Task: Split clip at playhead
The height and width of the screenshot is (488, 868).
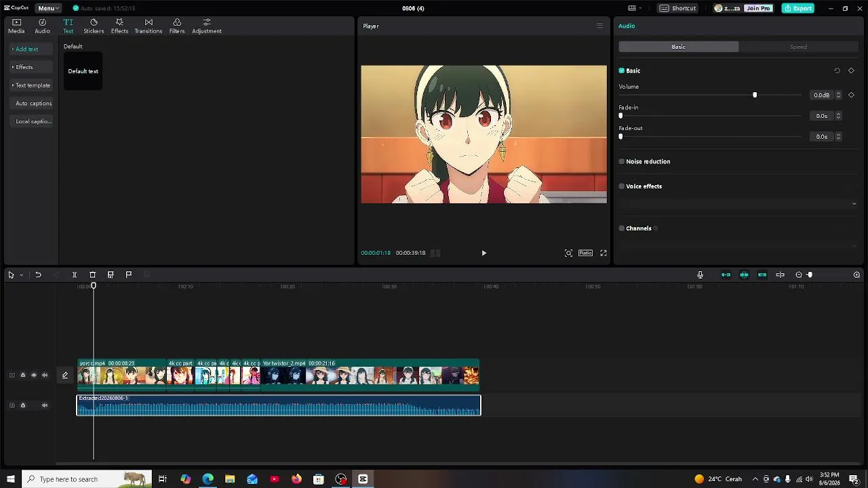Action: pos(75,274)
